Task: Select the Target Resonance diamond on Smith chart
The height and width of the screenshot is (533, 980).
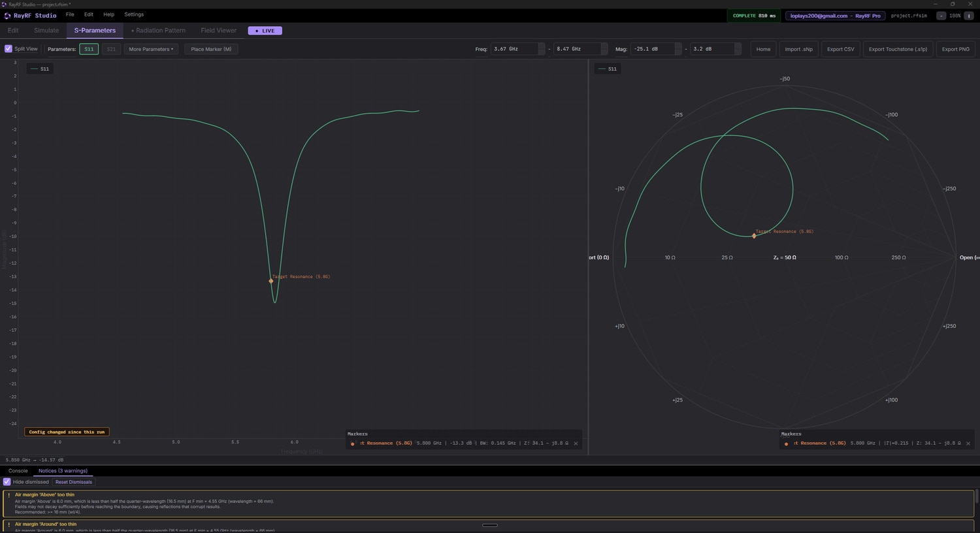Action: coord(754,236)
